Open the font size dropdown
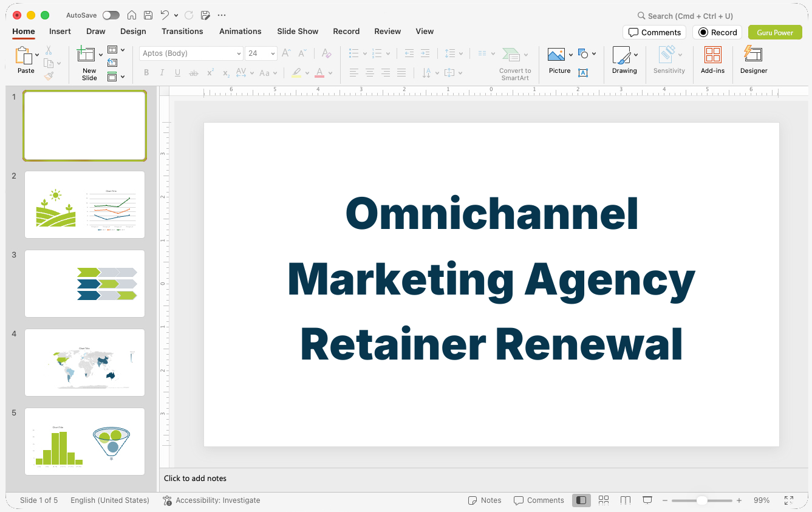812x512 pixels. (x=273, y=53)
